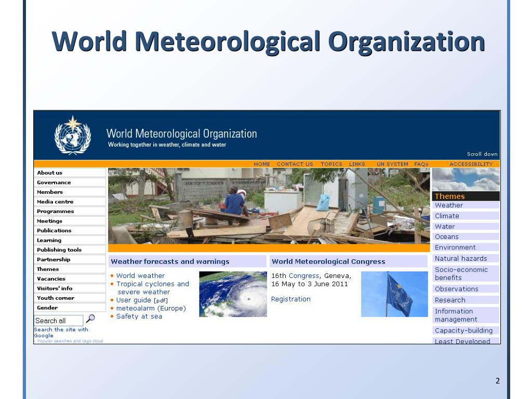Click 'Search the site with Google'
532x399 pixels.
[x=61, y=332]
